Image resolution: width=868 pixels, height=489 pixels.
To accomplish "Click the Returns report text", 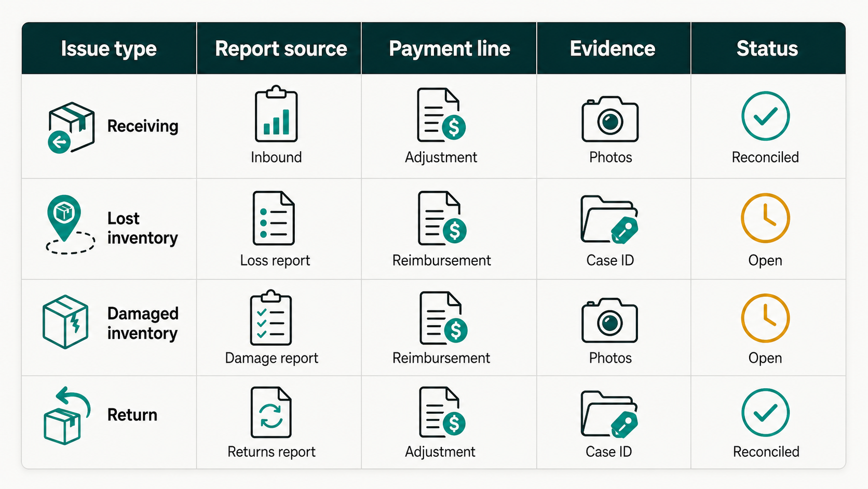I will pyautogui.click(x=272, y=452).
